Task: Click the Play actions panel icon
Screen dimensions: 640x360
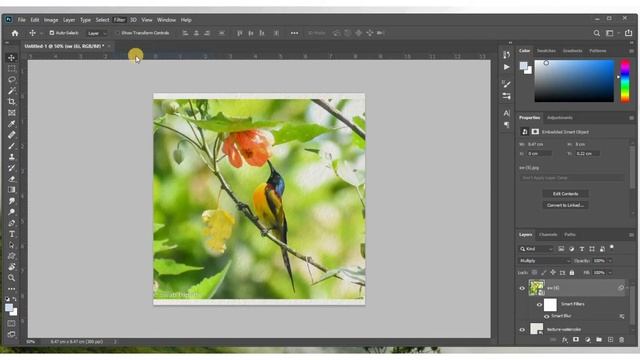Action: point(507,67)
